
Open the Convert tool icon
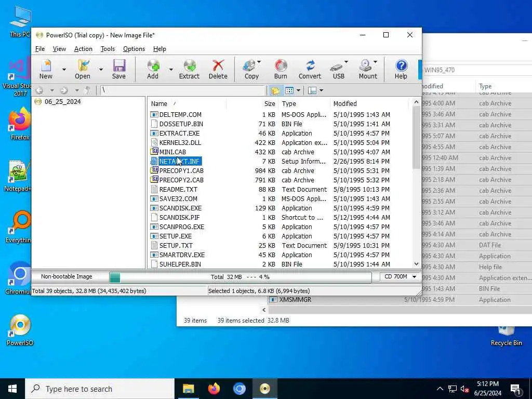[310, 69]
